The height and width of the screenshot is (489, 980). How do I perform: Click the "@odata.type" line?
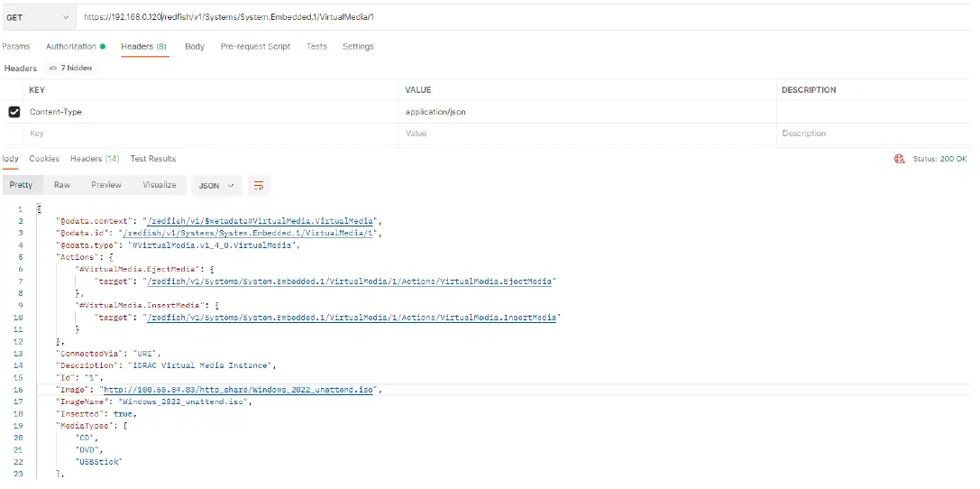(179, 245)
